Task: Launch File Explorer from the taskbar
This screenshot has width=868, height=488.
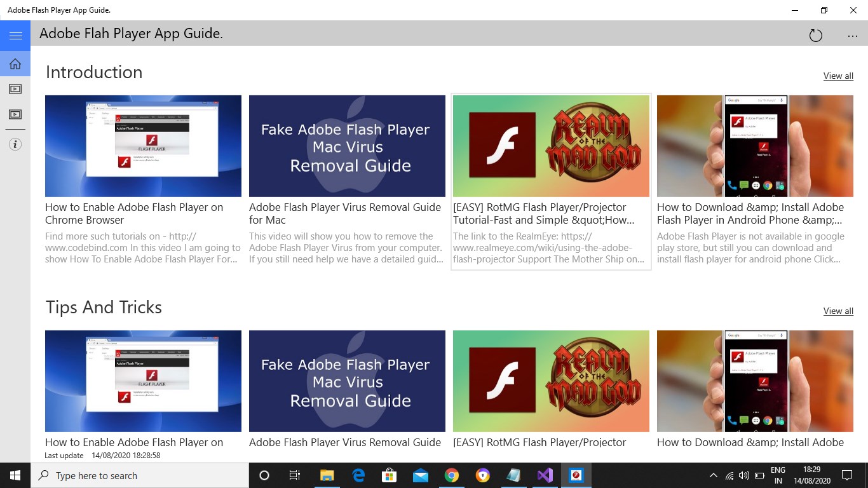Action: click(x=327, y=475)
